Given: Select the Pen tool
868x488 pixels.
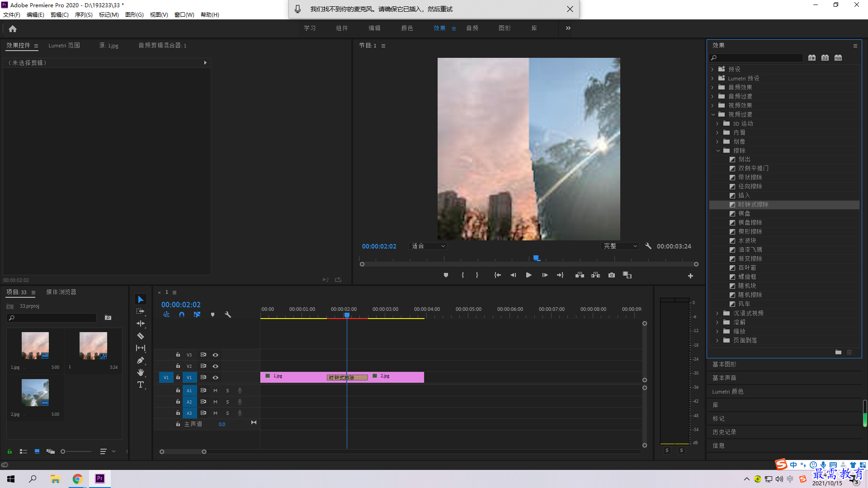Looking at the screenshot, I should tap(141, 360).
